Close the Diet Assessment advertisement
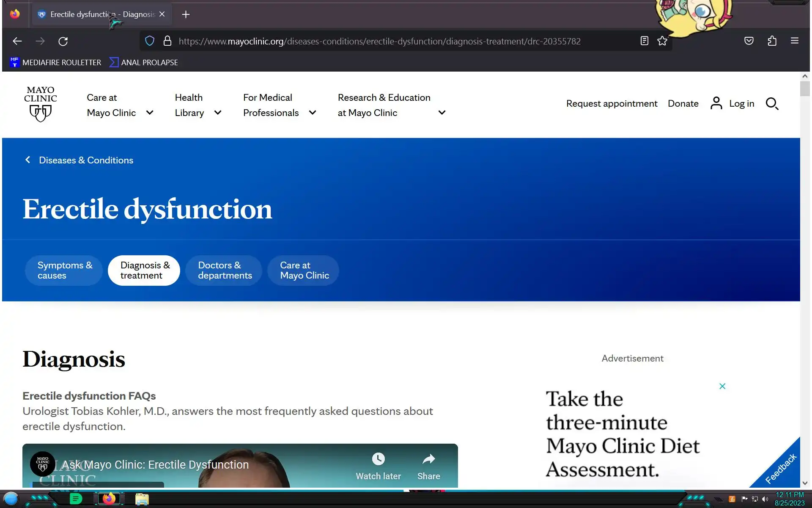The height and width of the screenshot is (508, 812). (722, 386)
